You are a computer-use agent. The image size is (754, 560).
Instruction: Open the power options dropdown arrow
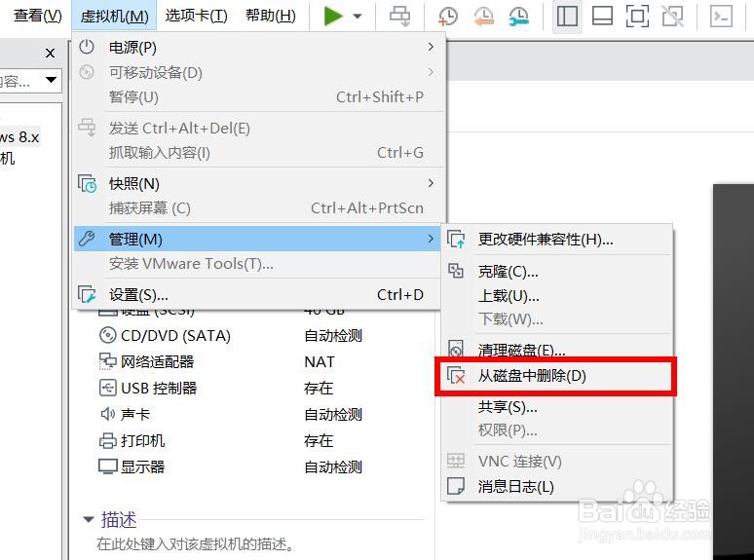pos(358,16)
